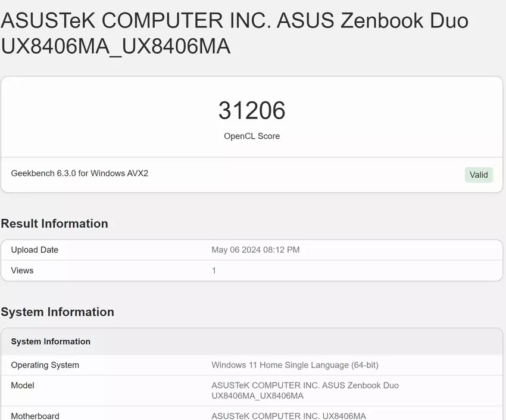Image resolution: width=506 pixels, height=420 pixels.
Task: Click the OpenCL Score label
Action: coord(252,136)
